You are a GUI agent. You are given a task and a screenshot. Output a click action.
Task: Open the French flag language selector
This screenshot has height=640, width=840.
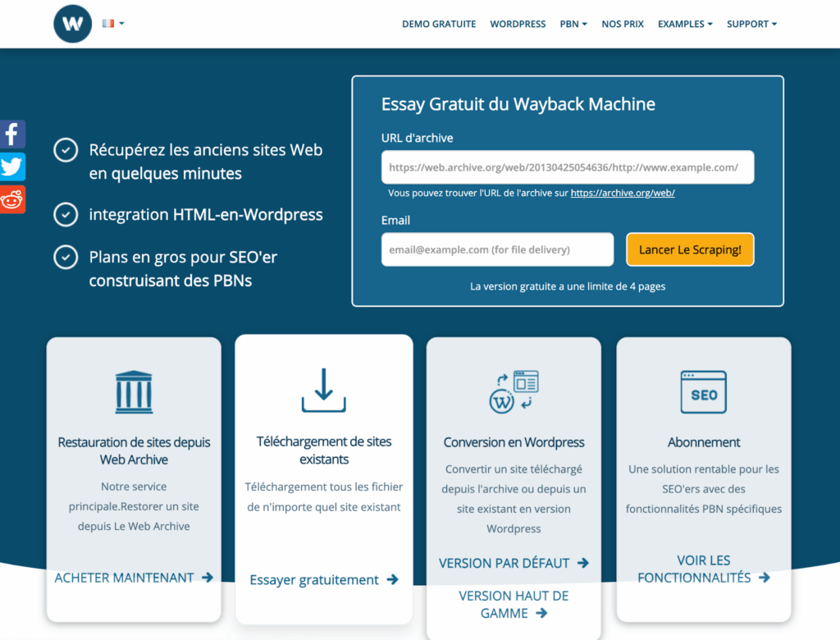(x=113, y=23)
